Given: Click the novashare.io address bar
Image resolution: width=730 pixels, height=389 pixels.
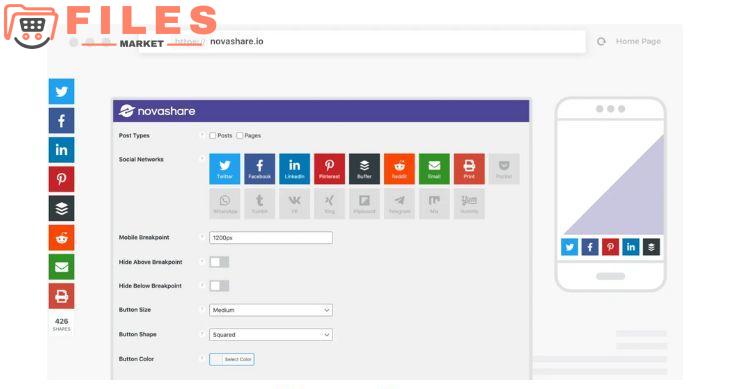Looking at the screenshot, I should pos(362,41).
